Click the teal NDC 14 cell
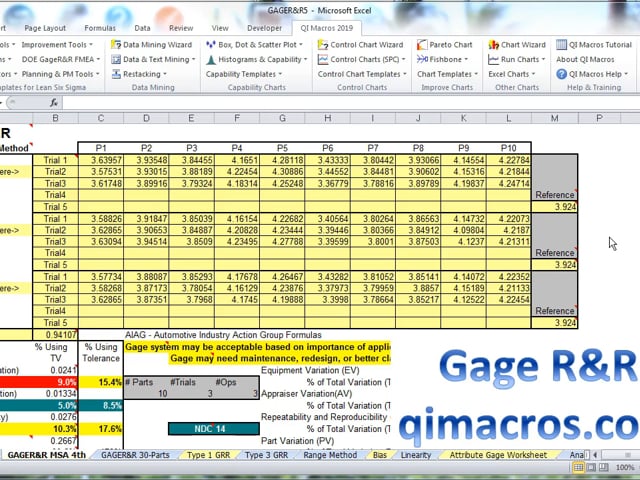Viewport: 640px width, 480px height. click(213, 429)
